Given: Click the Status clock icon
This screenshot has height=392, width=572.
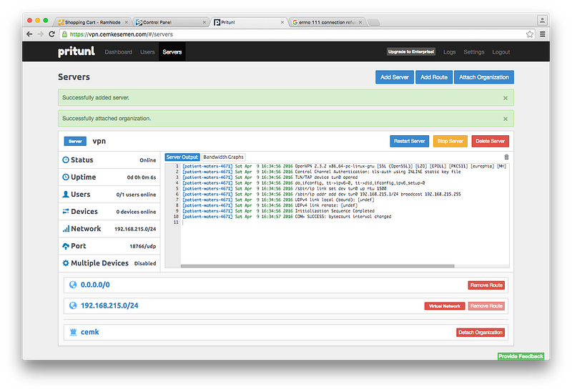Looking at the screenshot, I should (66, 160).
